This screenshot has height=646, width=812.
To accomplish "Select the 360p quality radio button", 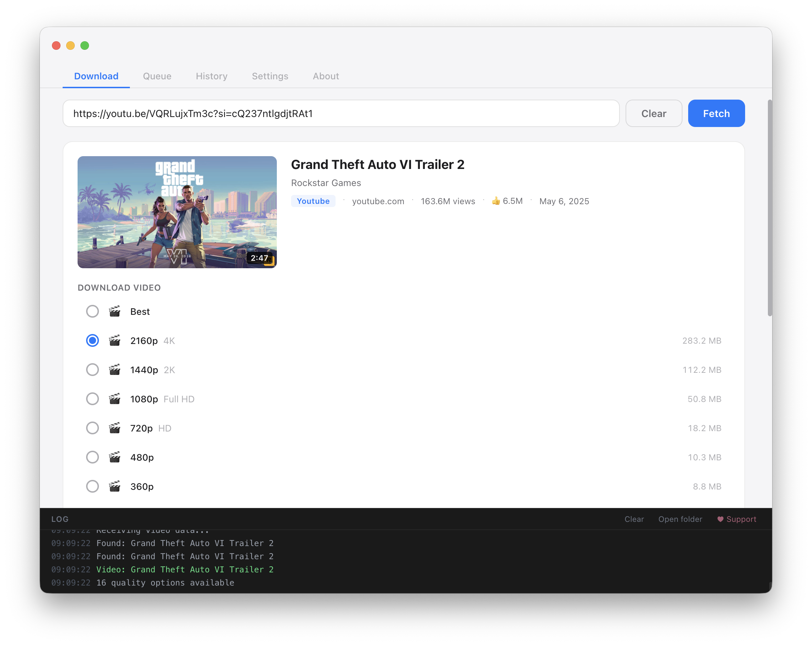I will click(92, 486).
